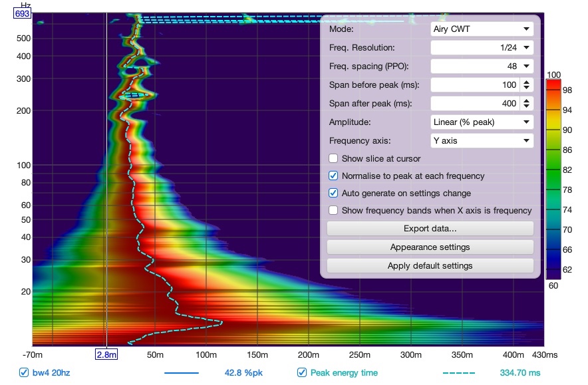Toggle Auto generate on settings change
The height and width of the screenshot is (385, 588).
click(x=333, y=193)
